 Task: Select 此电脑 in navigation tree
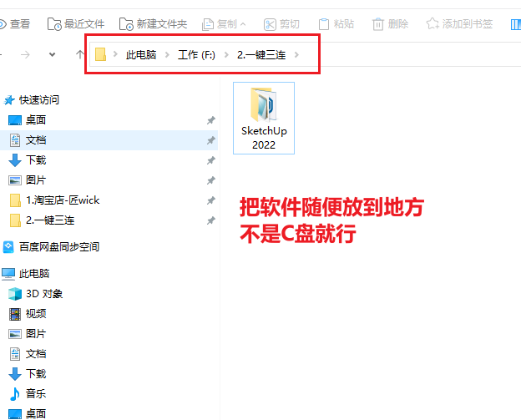(34, 274)
